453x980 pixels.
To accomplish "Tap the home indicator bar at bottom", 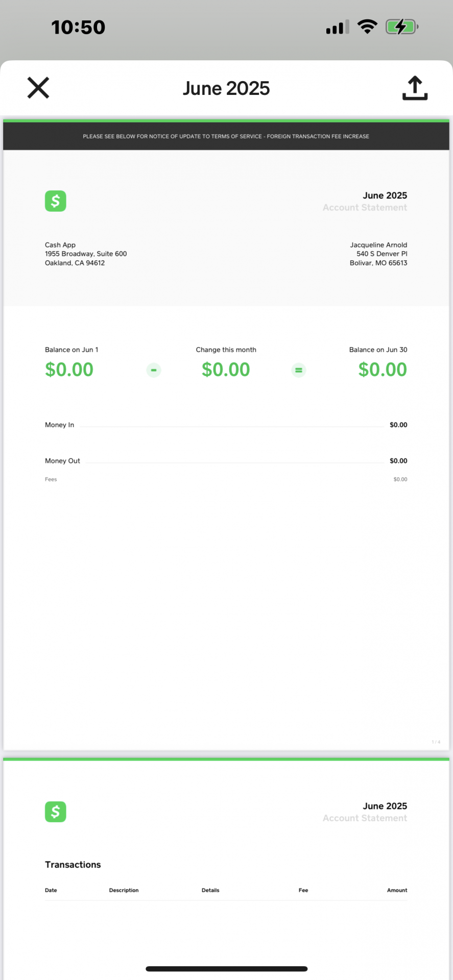I will [x=226, y=969].
